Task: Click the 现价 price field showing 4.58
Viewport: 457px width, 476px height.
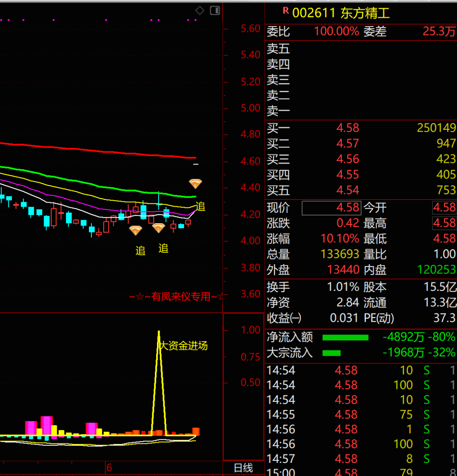Action: 331,208
